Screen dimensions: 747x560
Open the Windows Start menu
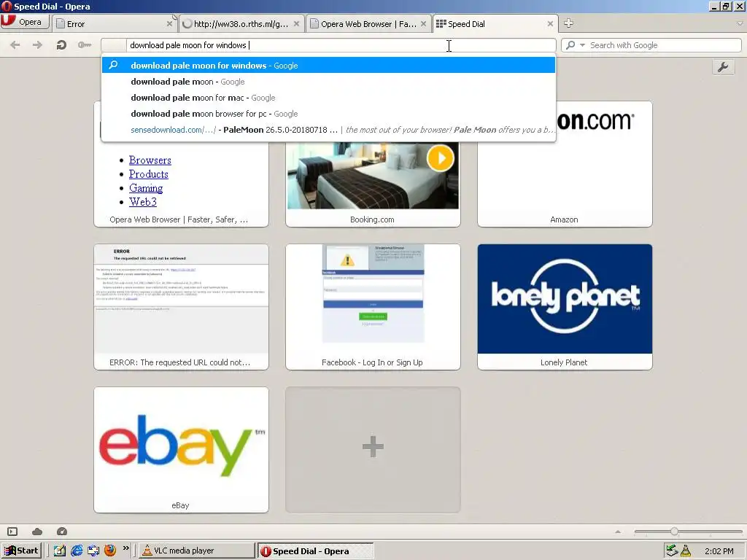pos(21,551)
